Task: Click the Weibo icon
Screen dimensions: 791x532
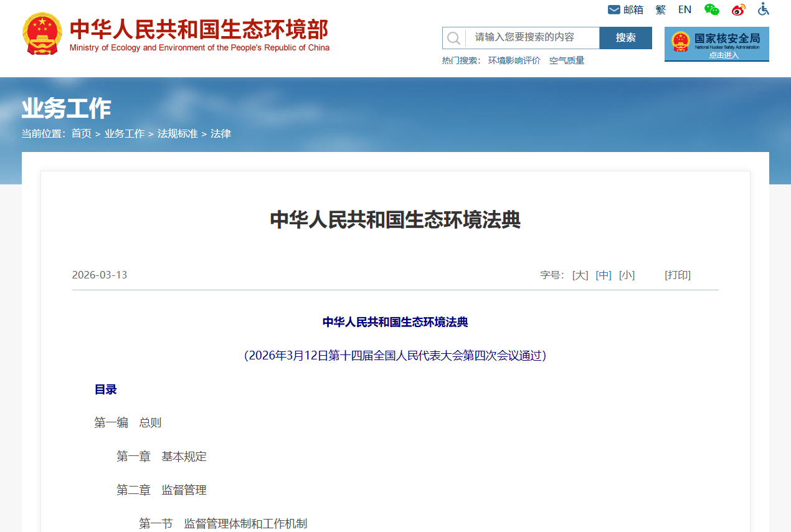Action: [738, 10]
